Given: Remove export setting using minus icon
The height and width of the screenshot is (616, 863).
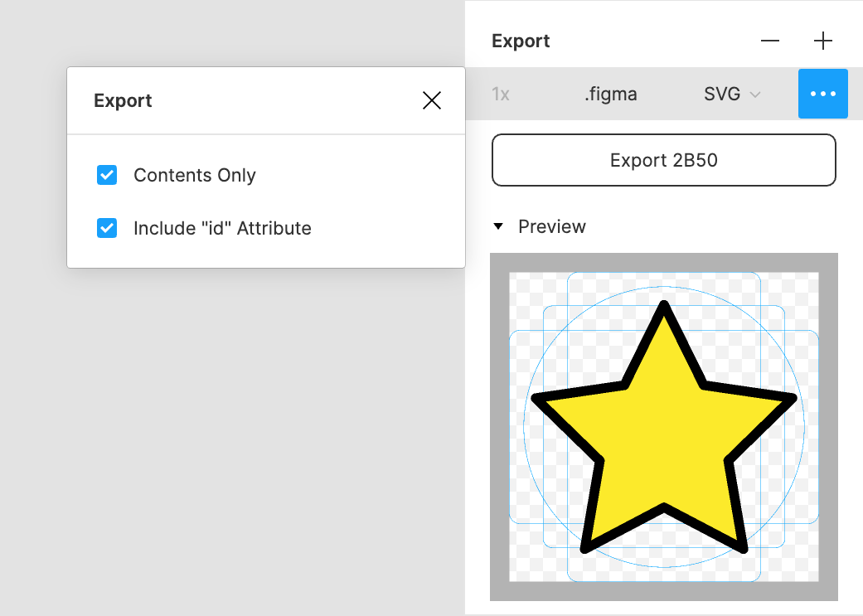Looking at the screenshot, I should (769, 41).
